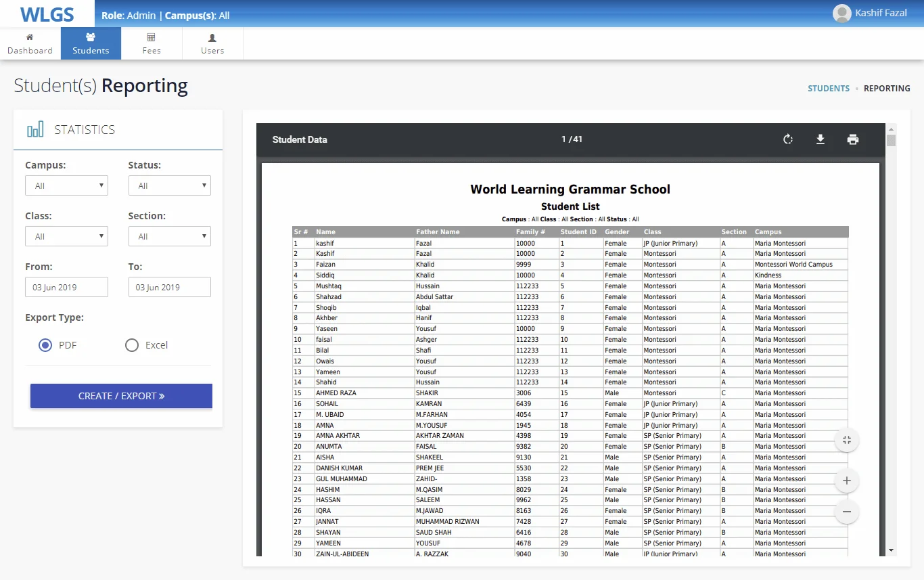Open the Class dropdown list
The image size is (924, 580).
click(x=66, y=236)
